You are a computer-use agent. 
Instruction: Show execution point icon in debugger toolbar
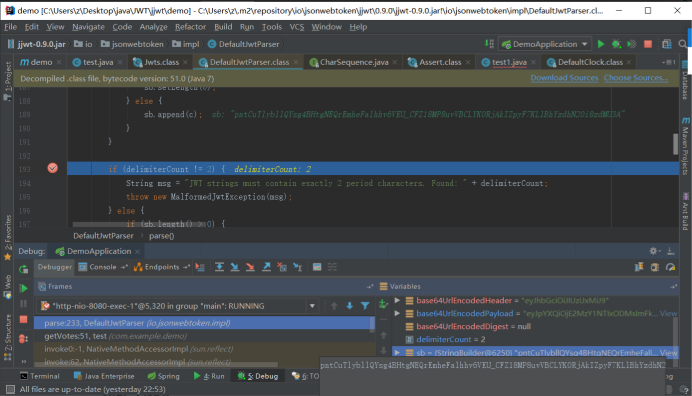[200, 267]
